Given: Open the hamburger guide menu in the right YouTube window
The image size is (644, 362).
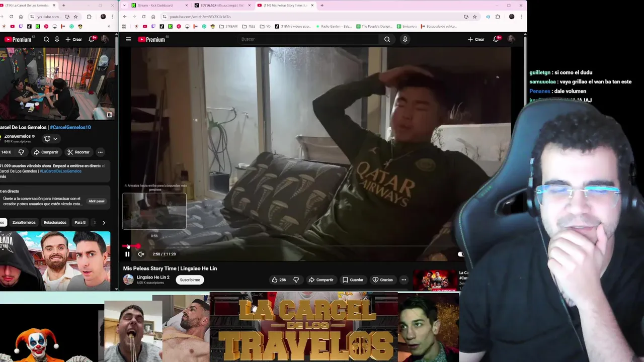Looking at the screenshot, I should coord(128,39).
